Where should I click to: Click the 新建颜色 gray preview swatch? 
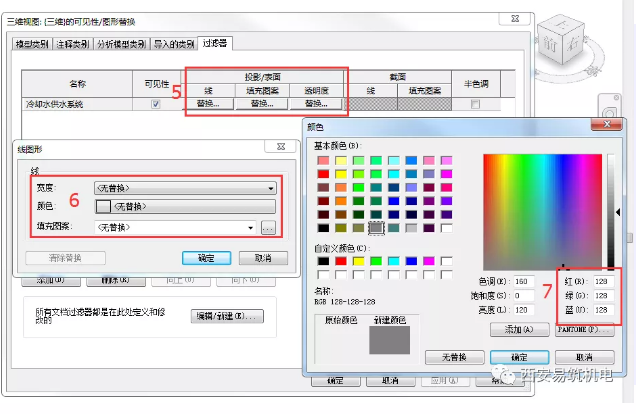coord(389,340)
